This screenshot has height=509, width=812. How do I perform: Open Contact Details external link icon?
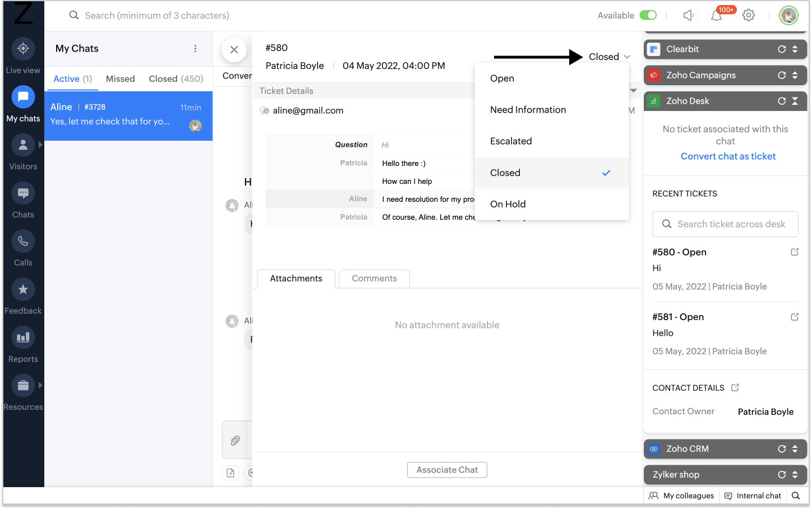tap(735, 387)
